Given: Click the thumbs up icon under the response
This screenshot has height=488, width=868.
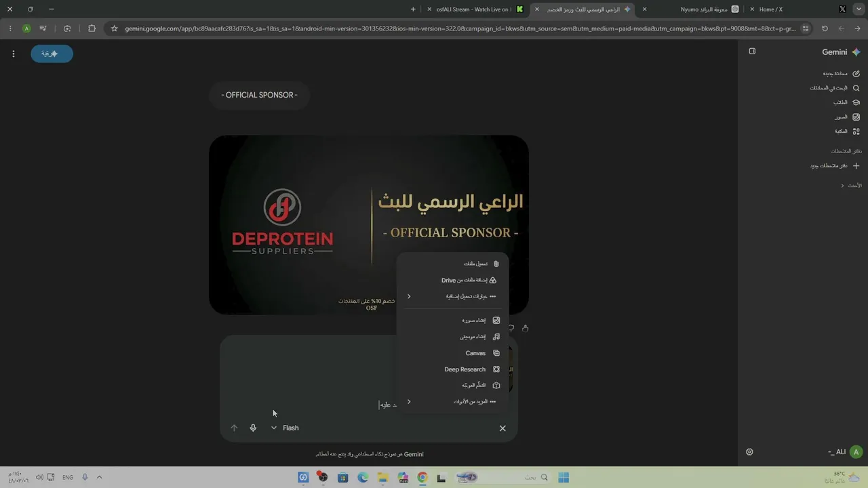Looking at the screenshot, I should pos(525,328).
